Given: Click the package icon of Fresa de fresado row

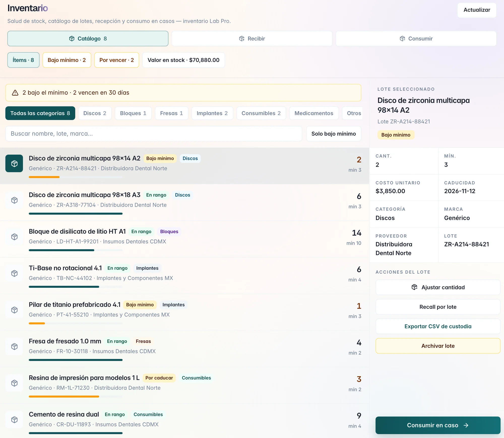Looking at the screenshot, I should 14,346.
